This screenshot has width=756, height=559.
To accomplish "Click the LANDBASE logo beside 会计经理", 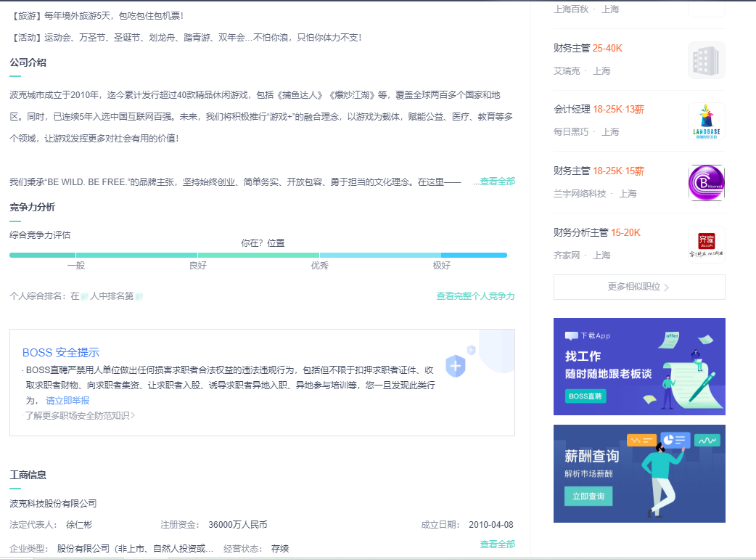I will click(x=706, y=121).
